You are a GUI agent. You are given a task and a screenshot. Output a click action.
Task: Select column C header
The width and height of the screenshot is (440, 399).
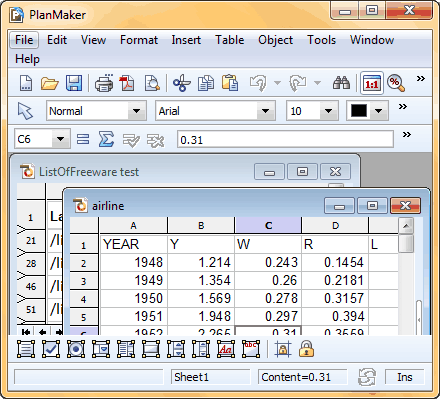pos(268,225)
